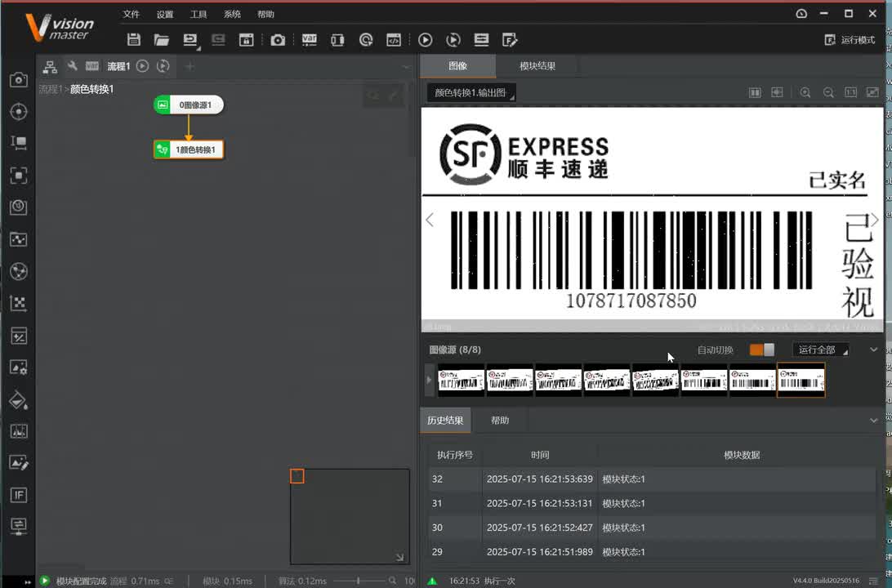Select the eighth highlighted image thumbnail
This screenshot has width=892, height=588.
tap(801, 381)
